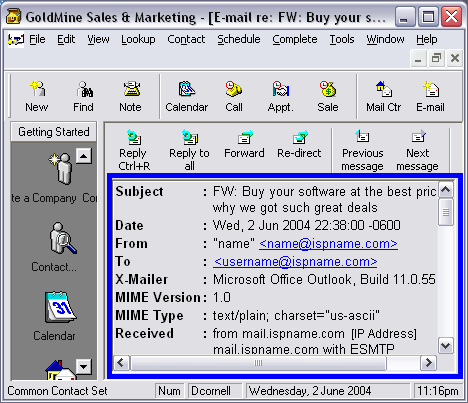This screenshot has height=403, width=468.
Task: Open the Window menu
Action: [385, 39]
